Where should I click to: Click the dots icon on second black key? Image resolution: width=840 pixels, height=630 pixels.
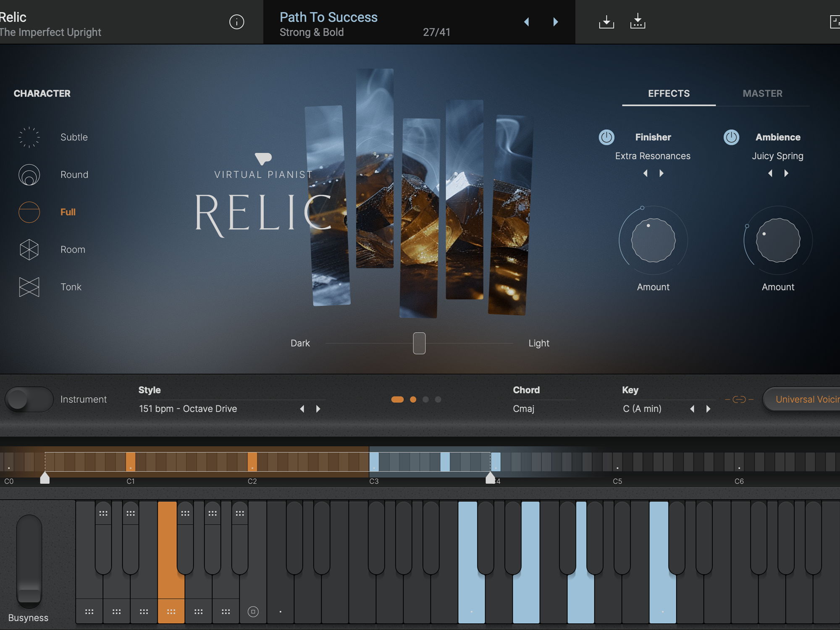(x=131, y=513)
